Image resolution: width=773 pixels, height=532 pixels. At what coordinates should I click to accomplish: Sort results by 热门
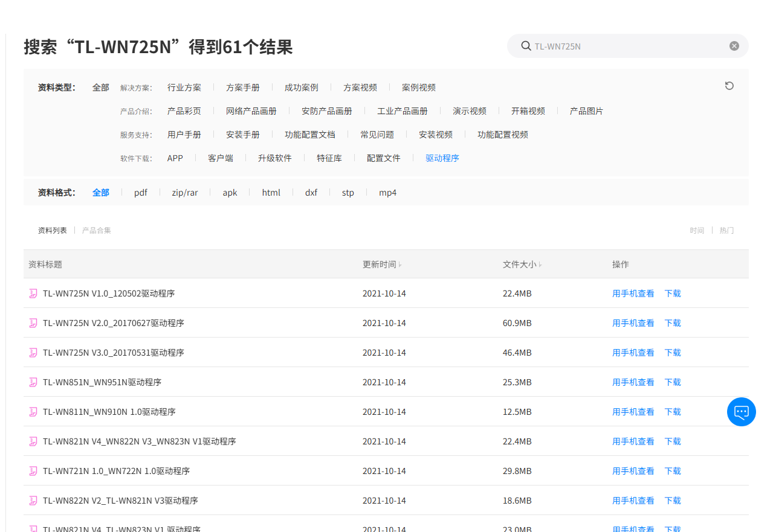726,230
